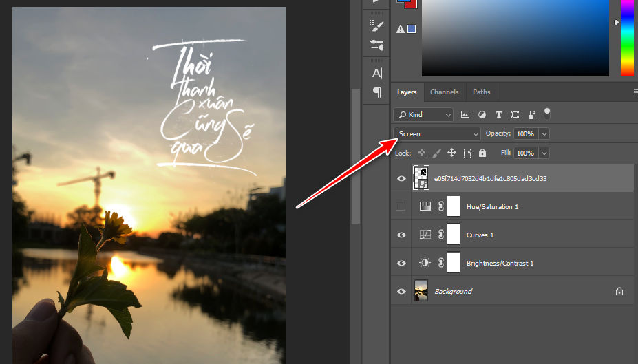Click the Brightness/Contrast adjustment icon
Screen dimensions: 638x364
tap(425, 263)
